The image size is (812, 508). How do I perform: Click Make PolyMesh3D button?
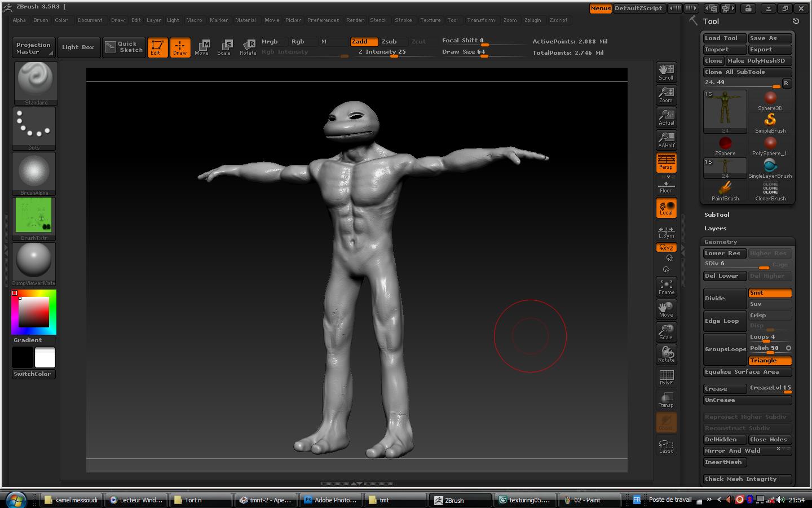tap(758, 61)
